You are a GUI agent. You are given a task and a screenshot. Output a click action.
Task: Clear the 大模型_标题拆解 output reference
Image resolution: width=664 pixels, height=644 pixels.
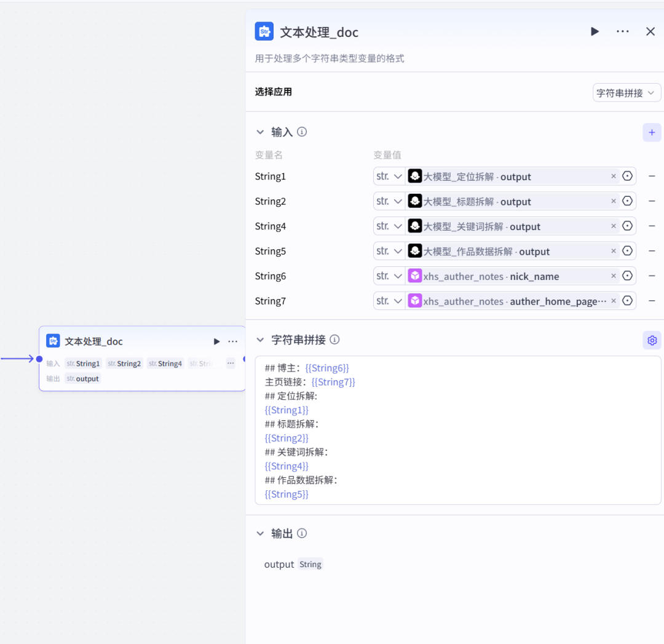coord(613,201)
